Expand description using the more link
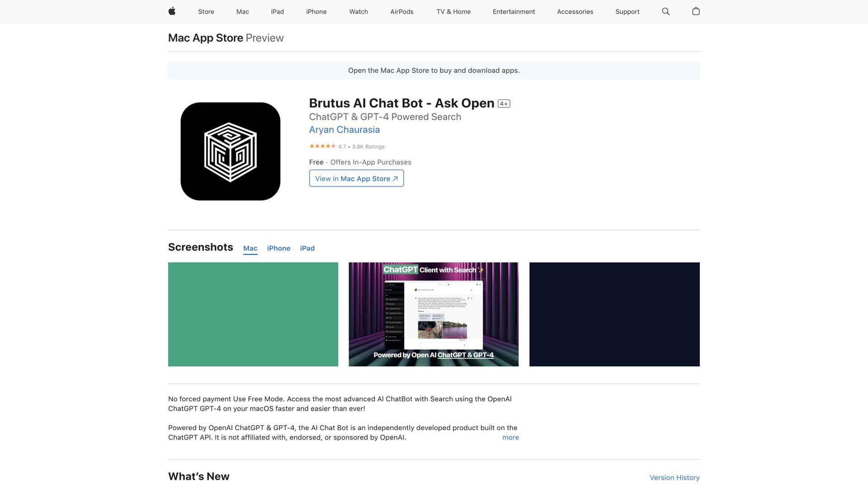 (510, 437)
